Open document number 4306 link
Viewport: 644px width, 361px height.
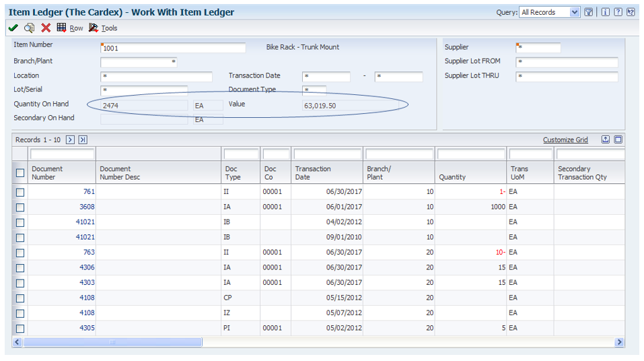pyautogui.click(x=87, y=267)
